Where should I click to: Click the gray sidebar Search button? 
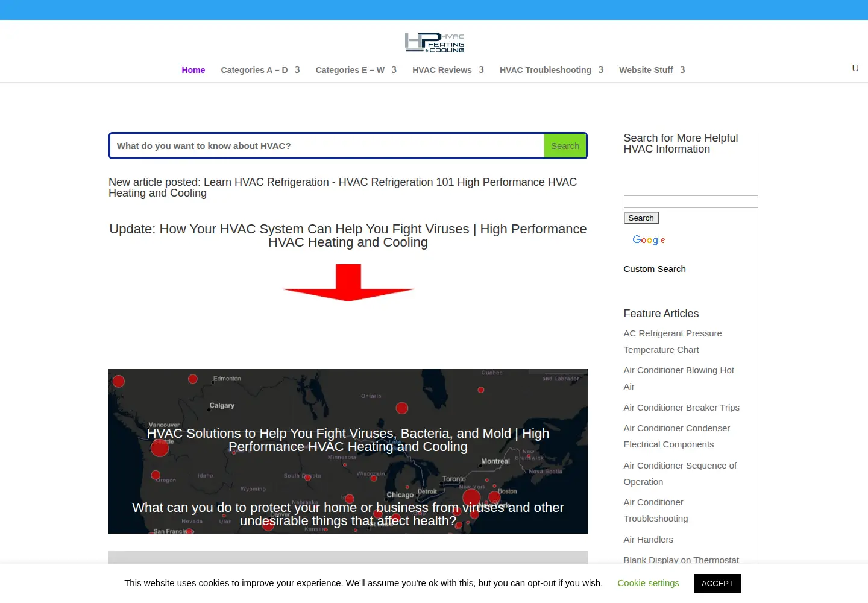pyautogui.click(x=641, y=218)
